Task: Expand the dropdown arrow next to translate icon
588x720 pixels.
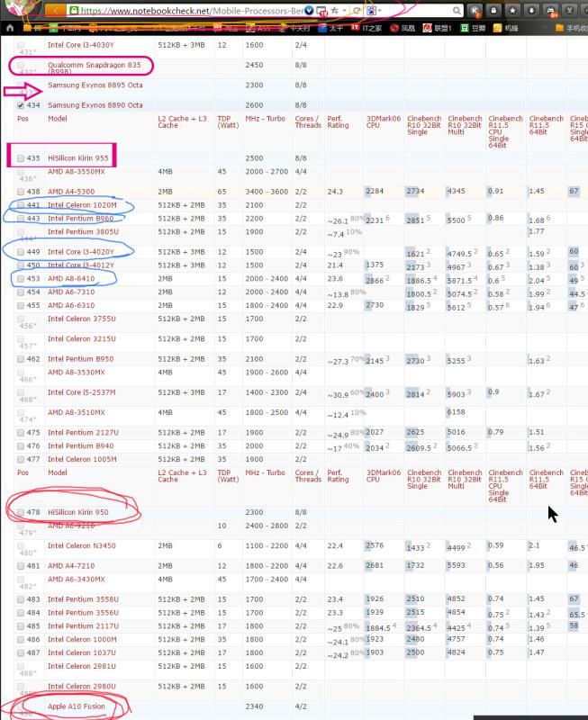Action: 380,10
